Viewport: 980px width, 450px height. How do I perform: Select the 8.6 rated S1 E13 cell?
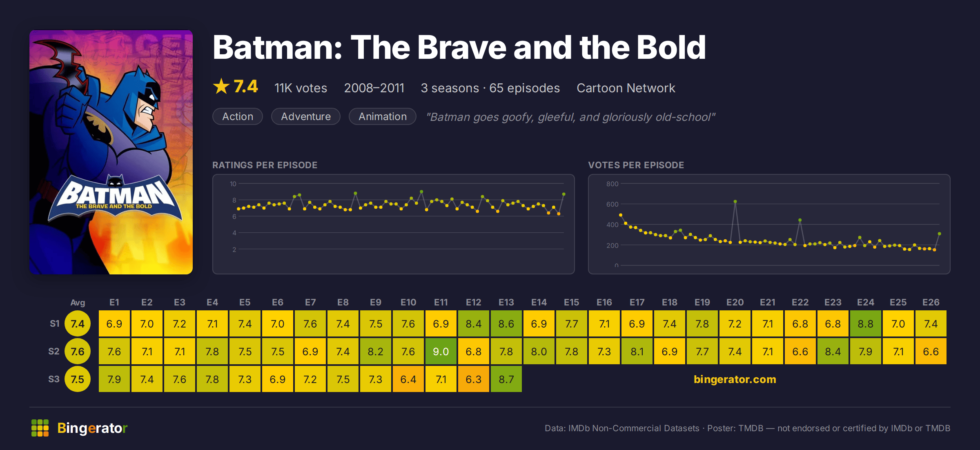(x=506, y=323)
